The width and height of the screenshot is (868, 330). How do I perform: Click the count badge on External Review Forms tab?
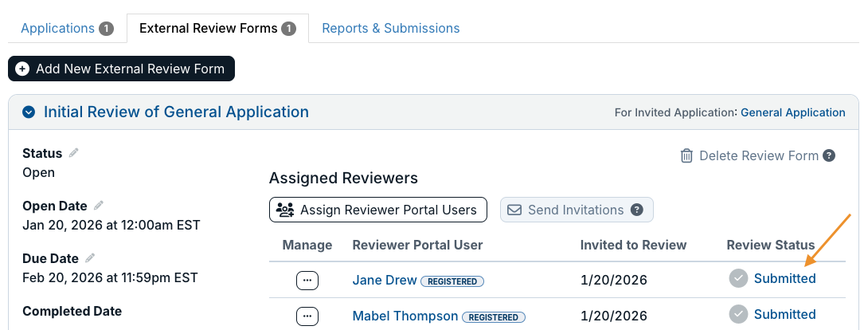(288, 29)
